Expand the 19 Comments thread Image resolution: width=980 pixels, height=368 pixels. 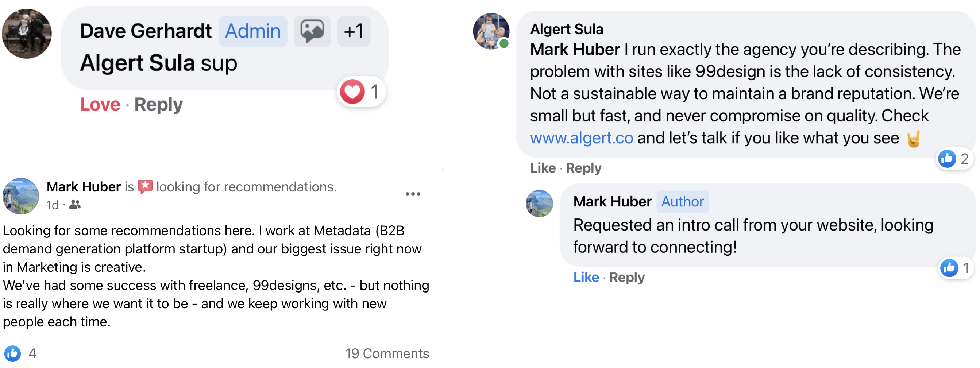point(386,353)
